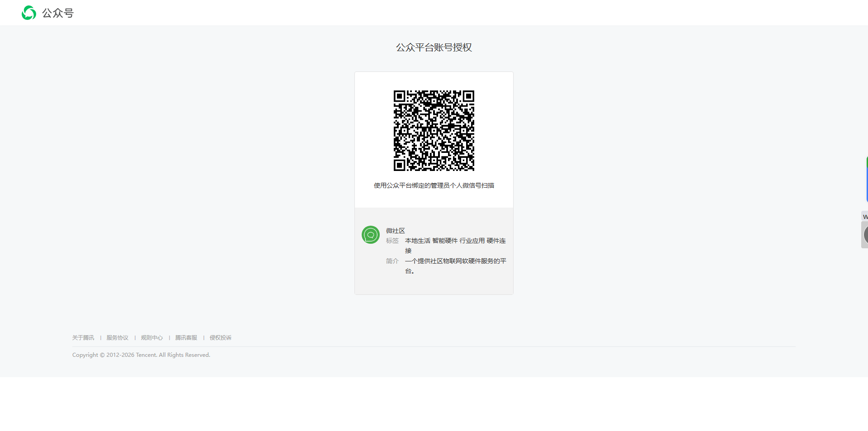
Task: Click the green WeChat Official Account logo
Action: click(x=29, y=13)
